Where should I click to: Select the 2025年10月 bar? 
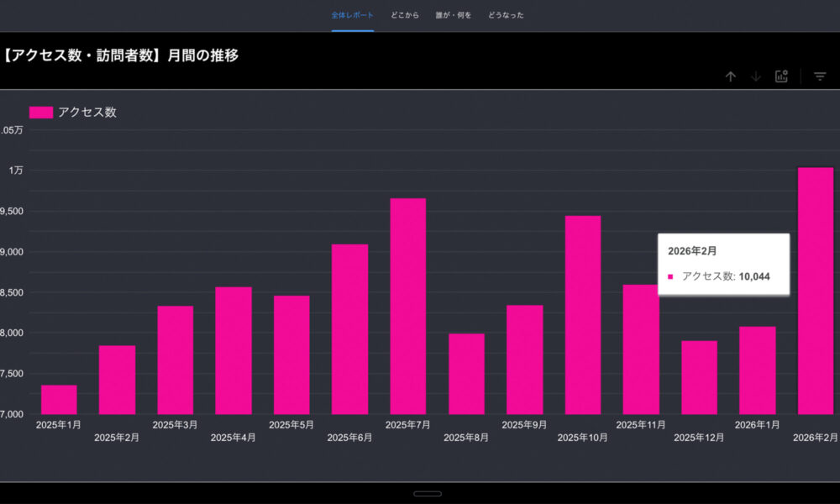[583, 315]
